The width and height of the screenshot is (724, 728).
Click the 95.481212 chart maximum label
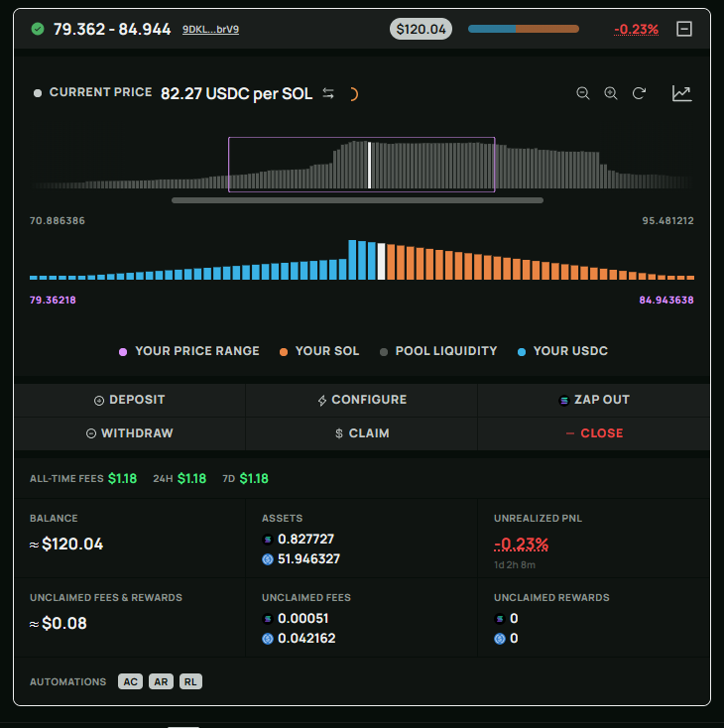tap(667, 220)
